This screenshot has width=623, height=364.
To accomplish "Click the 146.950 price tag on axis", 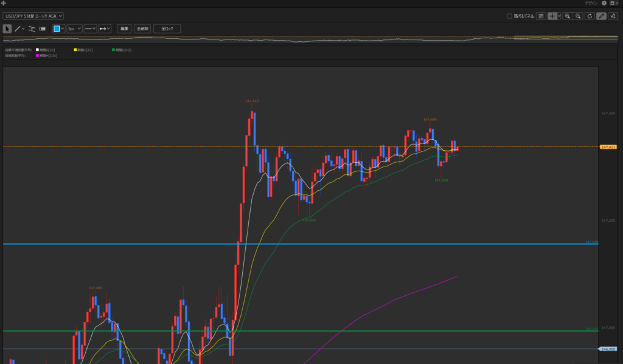I will coord(608,349).
